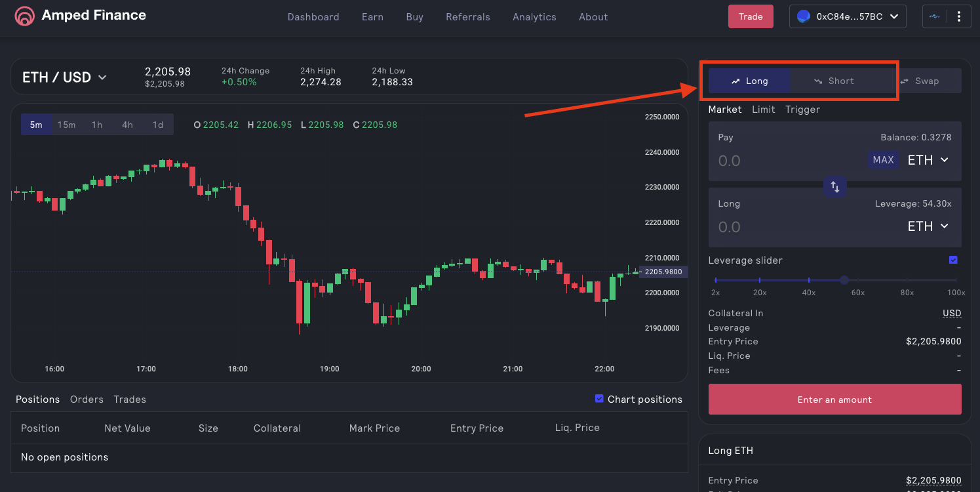Open the Referrals nav item
Image resolution: width=980 pixels, height=492 pixels.
coord(468,17)
